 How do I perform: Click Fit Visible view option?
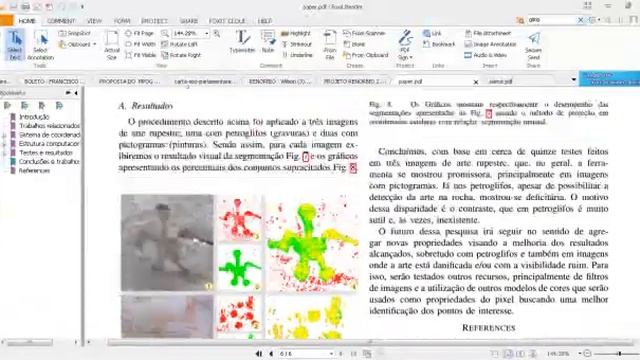point(141,55)
